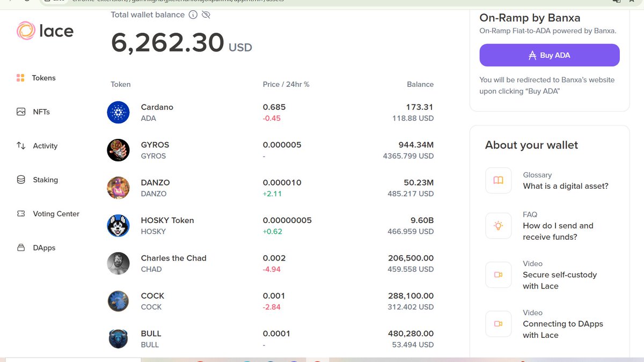The width and height of the screenshot is (644, 362).
Task: Click the 288,100.00 COCK balance
Action: (411, 295)
